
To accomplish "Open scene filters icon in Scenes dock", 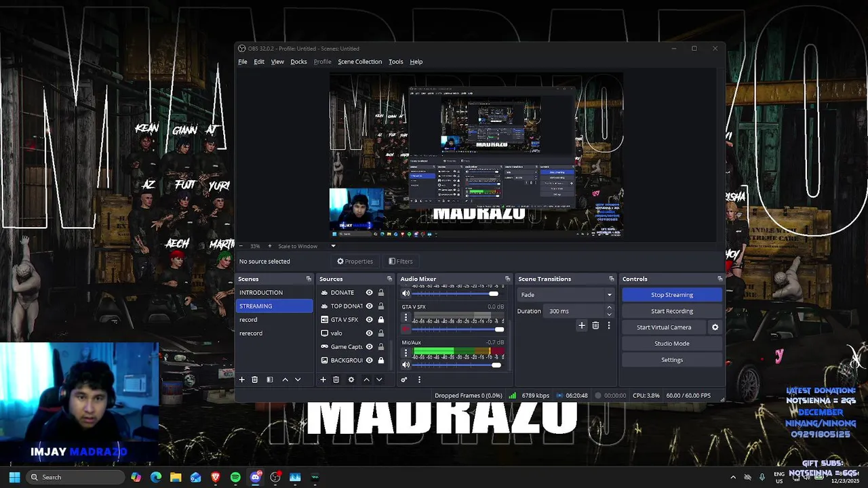I will (269, 380).
